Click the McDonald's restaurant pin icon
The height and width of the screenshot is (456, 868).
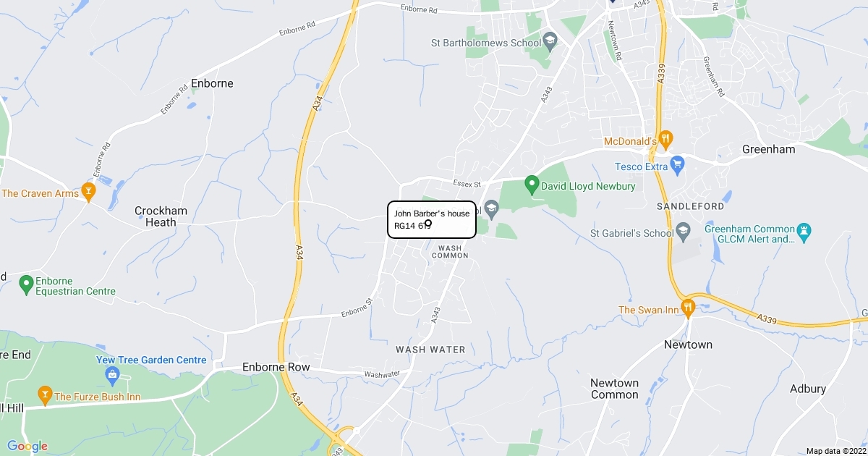click(x=667, y=139)
